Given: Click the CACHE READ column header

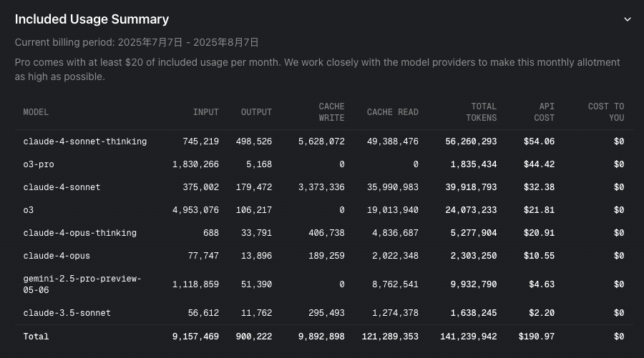Looking at the screenshot, I should pos(393,112).
